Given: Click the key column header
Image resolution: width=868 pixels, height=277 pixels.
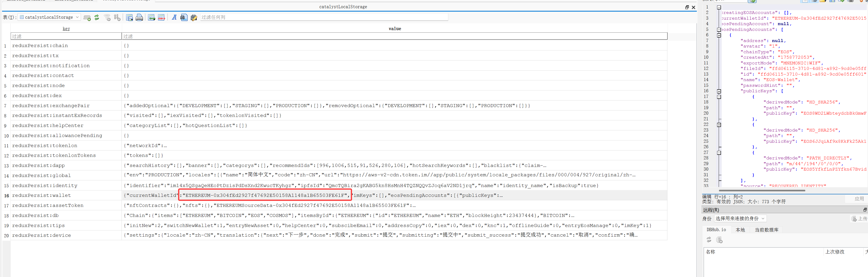Looking at the screenshot, I should click(x=66, y=29).
